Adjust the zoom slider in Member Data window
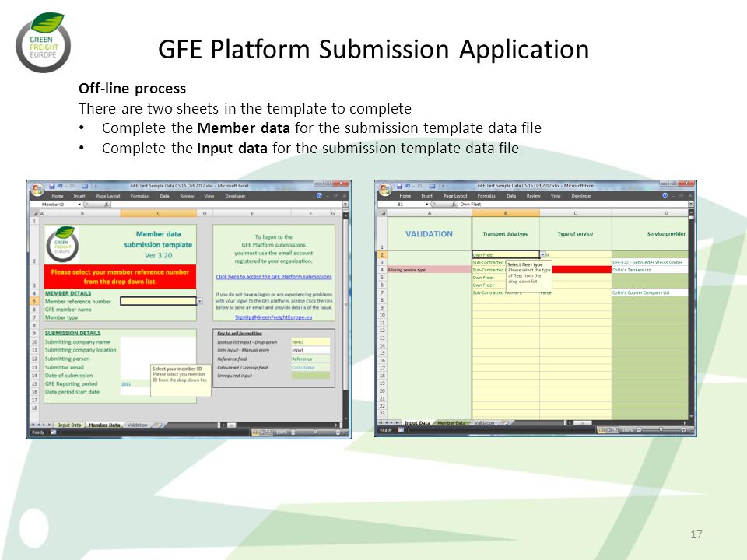This screenshot has width=747, height=560. click(x=315, y=432)
